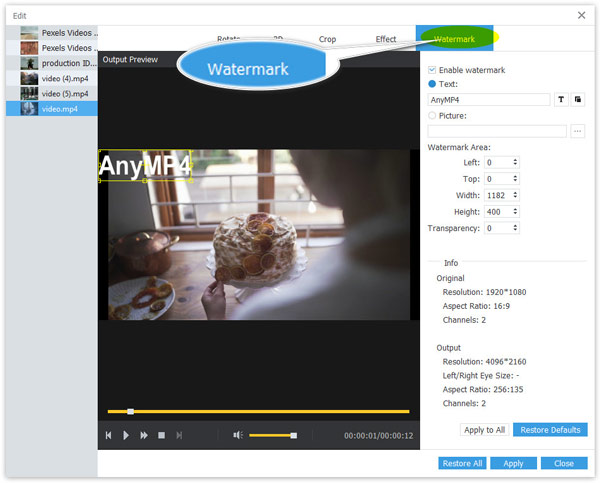Click the Close button
The width and height of the screenshot is (600, 483).
point(564,463)
